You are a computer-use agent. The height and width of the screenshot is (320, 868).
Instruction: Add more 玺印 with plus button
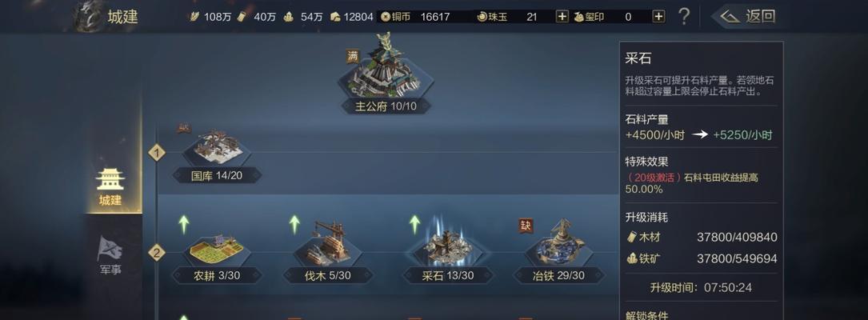pyautogui.click(x=658, y=17)
